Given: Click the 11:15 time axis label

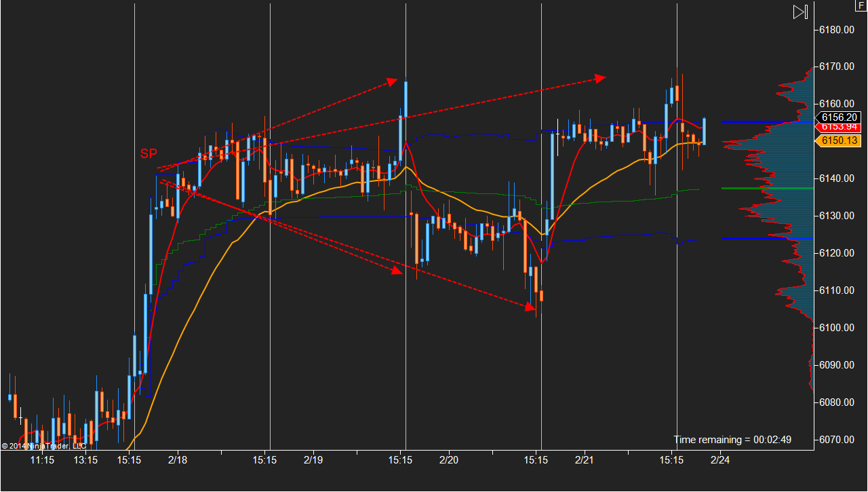Looking at the screenshot, I should pos(42,461).
